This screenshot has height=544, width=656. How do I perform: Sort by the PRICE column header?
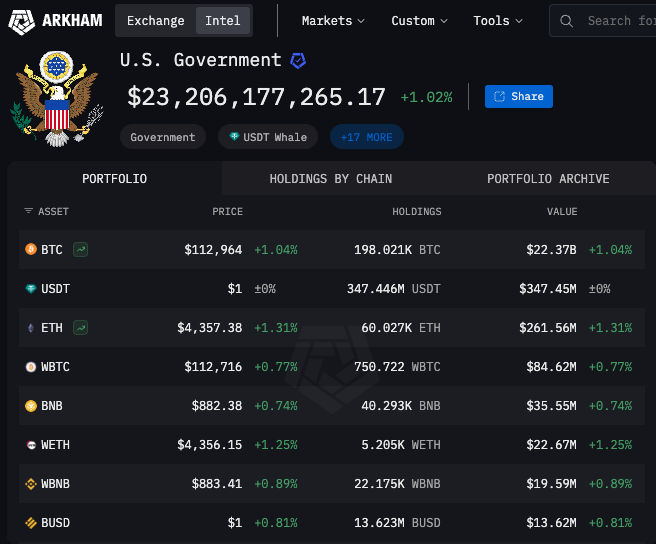(x=227, y=211)
